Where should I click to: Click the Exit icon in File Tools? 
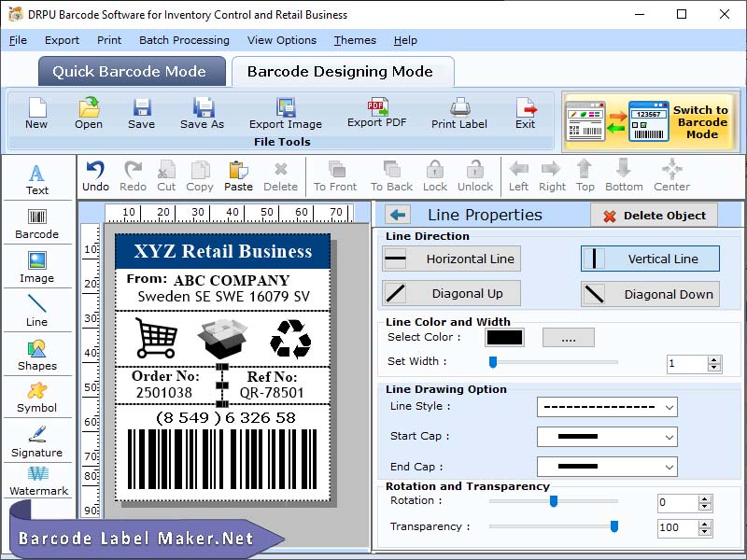pyautogui.click(x=526, y=113)
